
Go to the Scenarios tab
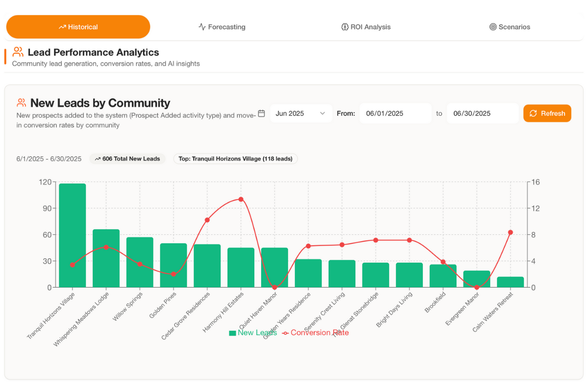click(x=510, y=27)
